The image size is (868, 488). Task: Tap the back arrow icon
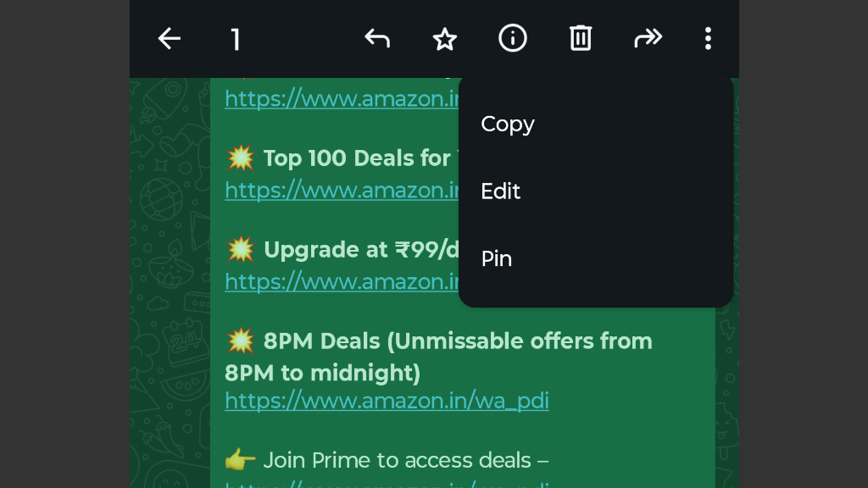(x=169, y=39)
